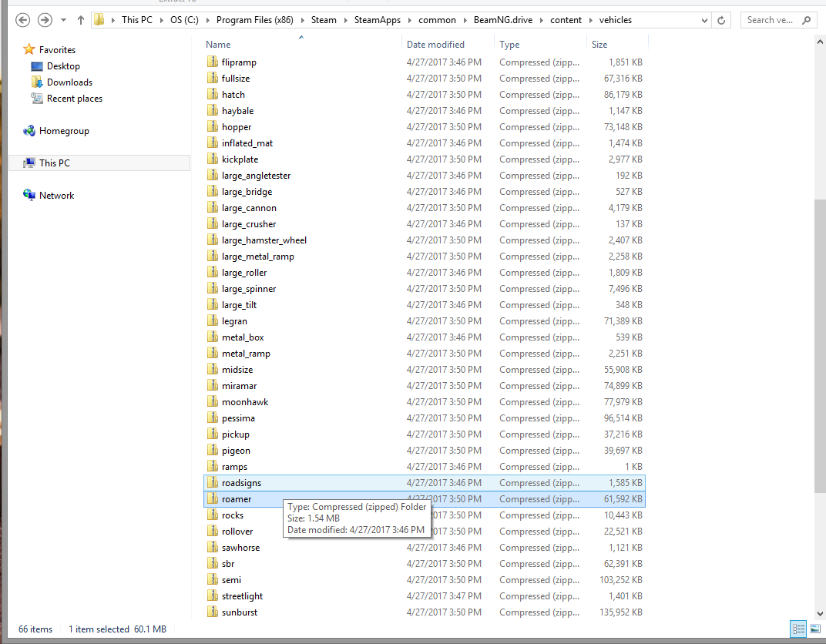Viewport: 826px width, 644px height.
Task: Open Recent places in navigation pane
Action: click(x=74, y=99)
